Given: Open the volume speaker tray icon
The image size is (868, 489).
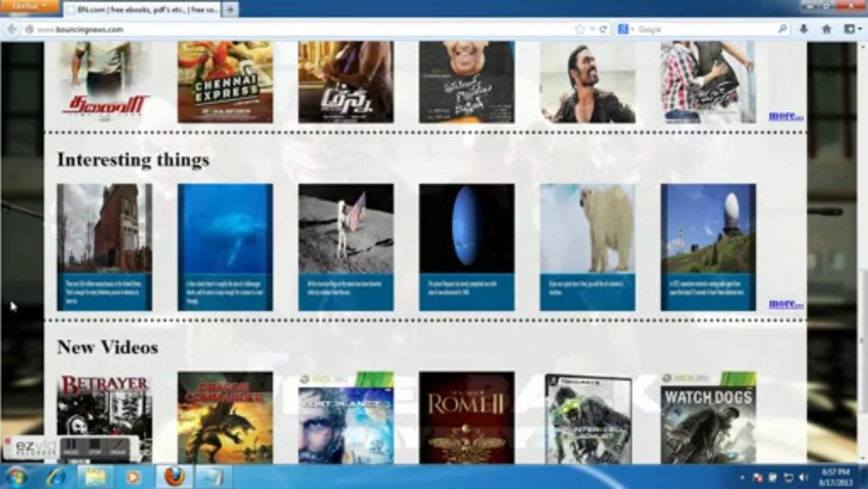Looking at the screenshot, I should coord(804,477).
